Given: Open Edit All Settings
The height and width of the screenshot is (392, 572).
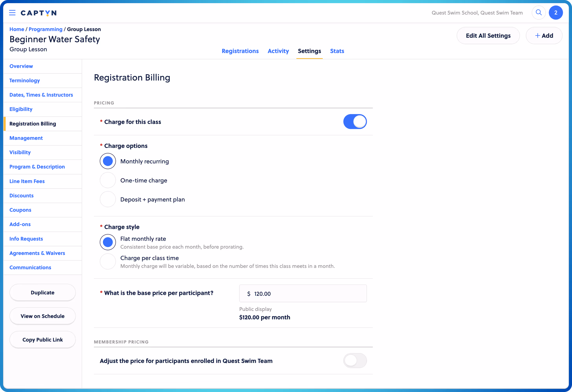Looking at the screenshot, I should (x=488, y=35).
